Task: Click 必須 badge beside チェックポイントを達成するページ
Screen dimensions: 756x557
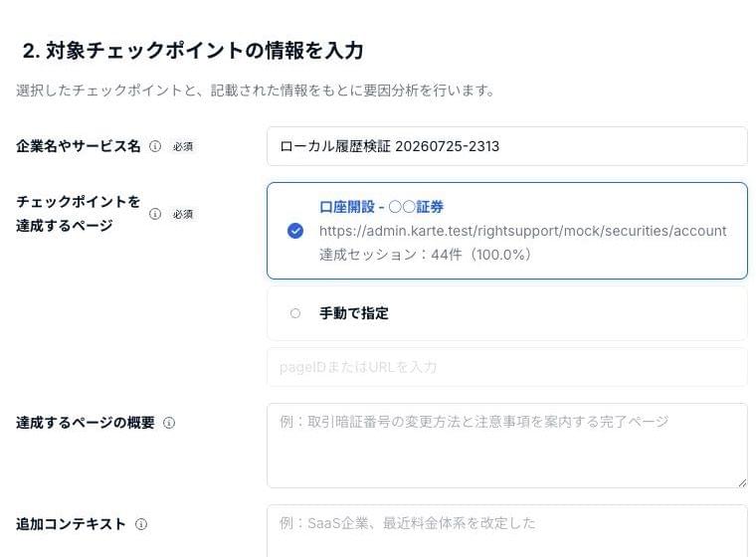Action: 183,214
